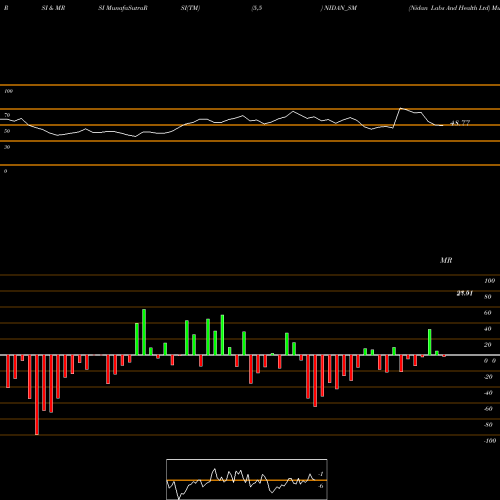Click the "MR" title above the bar chart
Image resolution: width=500 pixels, height=500 pixels.
click(446, 260)
